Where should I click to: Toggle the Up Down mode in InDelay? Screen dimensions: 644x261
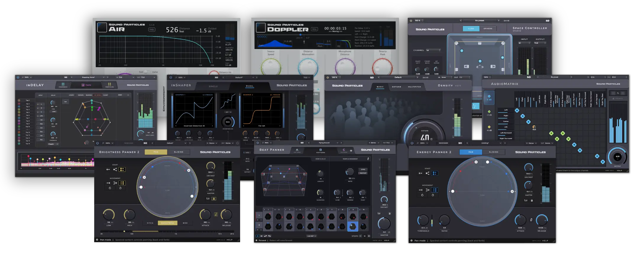pos(97,95)
